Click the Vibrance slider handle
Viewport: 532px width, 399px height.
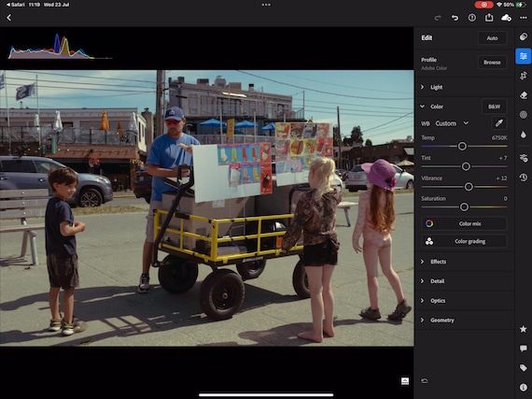469,187
